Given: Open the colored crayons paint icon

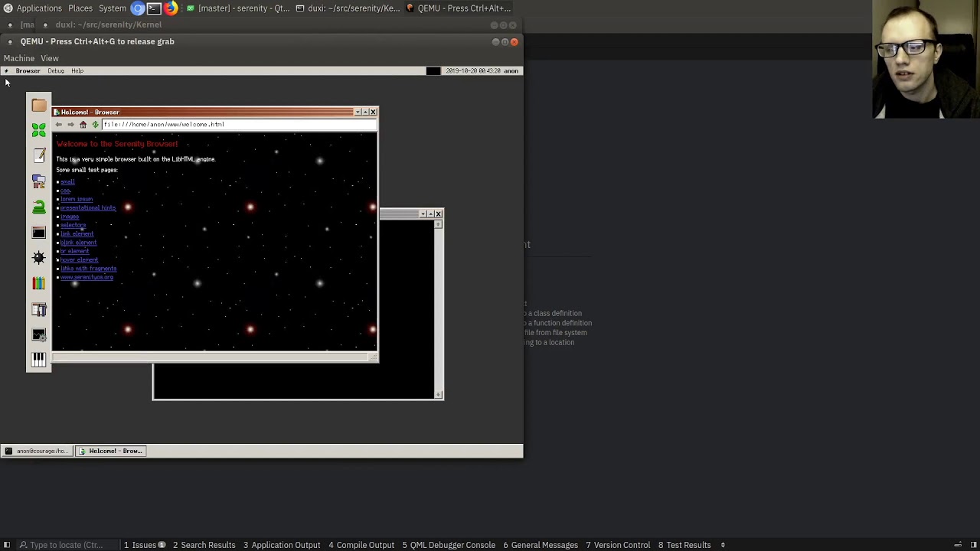Looking at the screenshot, I should coord(39,283).
